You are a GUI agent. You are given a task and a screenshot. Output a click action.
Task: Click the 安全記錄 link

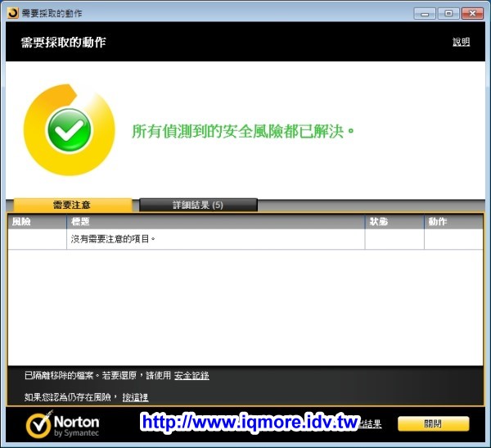(191, 375)
